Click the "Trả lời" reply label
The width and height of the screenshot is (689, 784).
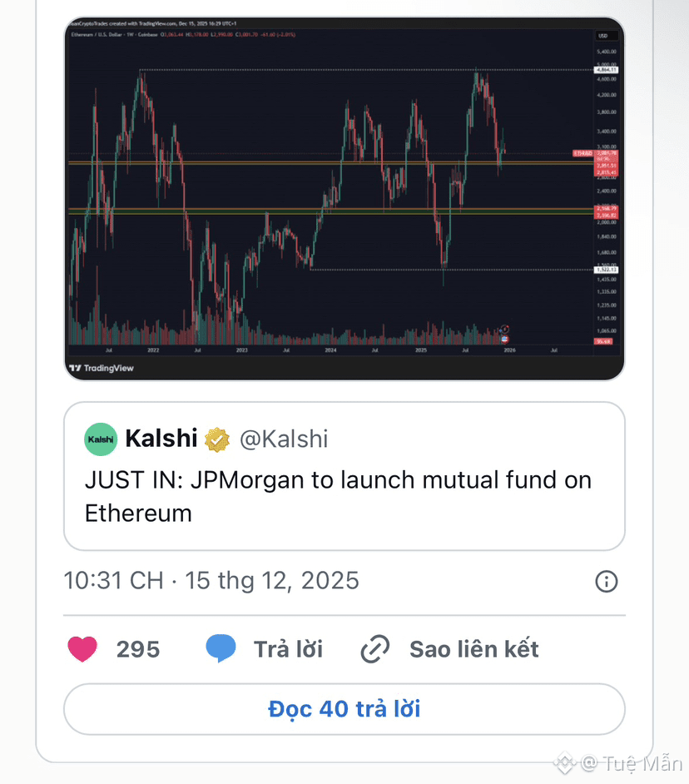tap(288, 649)
